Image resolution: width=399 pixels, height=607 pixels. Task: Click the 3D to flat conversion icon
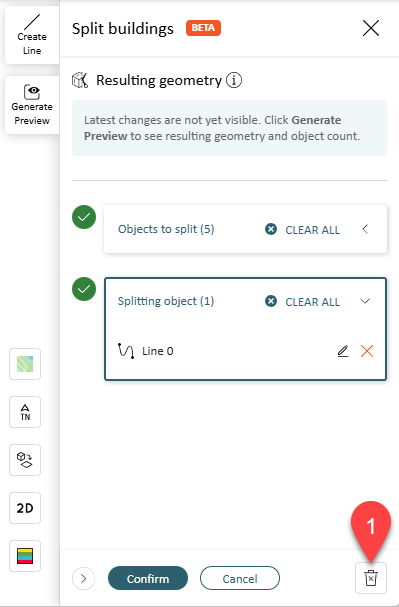tap(25, 460)
